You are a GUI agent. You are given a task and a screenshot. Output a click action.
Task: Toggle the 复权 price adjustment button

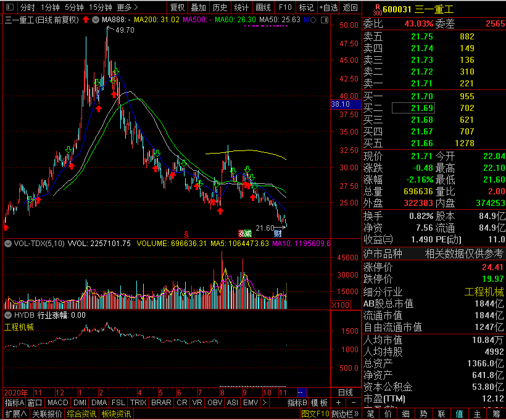[x=178, y=7]
